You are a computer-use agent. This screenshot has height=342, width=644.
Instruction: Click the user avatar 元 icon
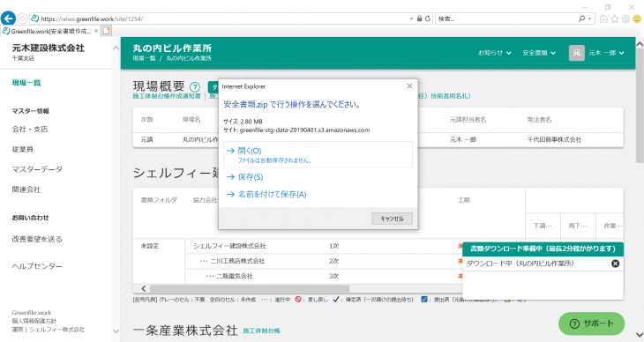click(x=577, y=53)
